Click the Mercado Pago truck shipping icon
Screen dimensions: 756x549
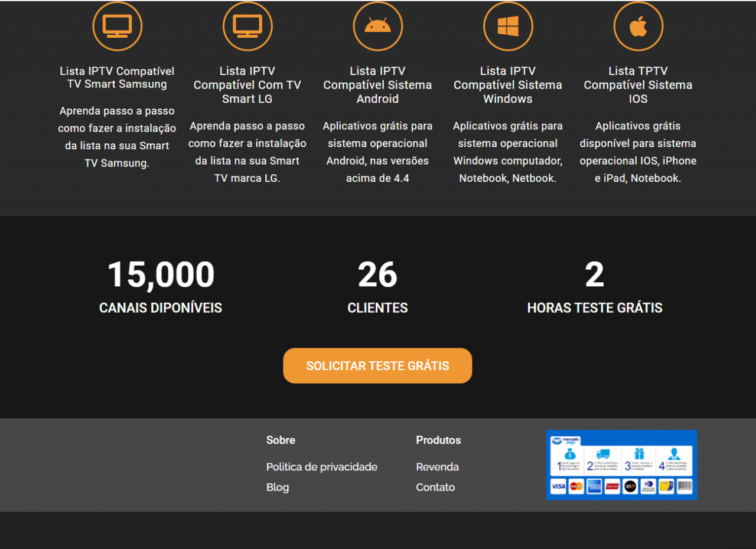[x=603, y=454]
